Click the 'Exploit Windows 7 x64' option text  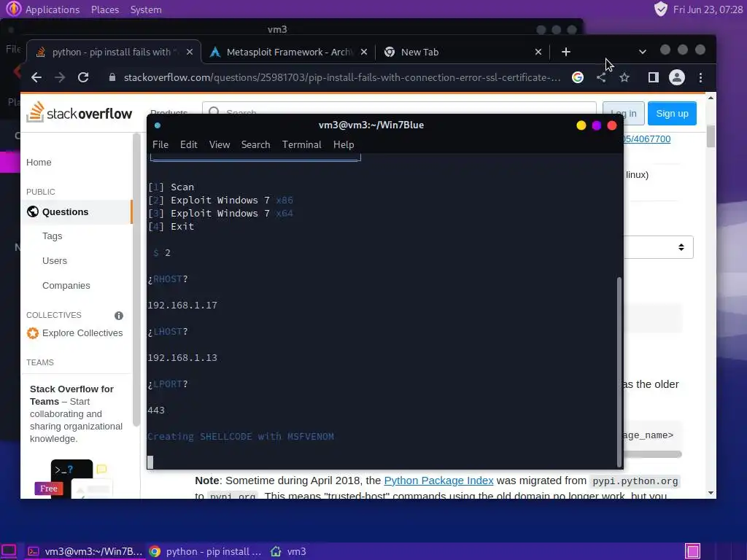point(231,214)
